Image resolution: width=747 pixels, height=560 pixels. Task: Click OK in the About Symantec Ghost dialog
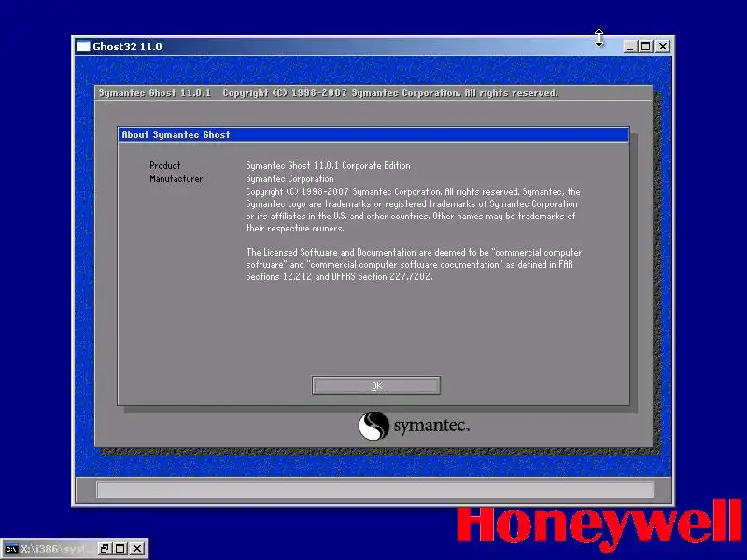[x=376, y=385]
